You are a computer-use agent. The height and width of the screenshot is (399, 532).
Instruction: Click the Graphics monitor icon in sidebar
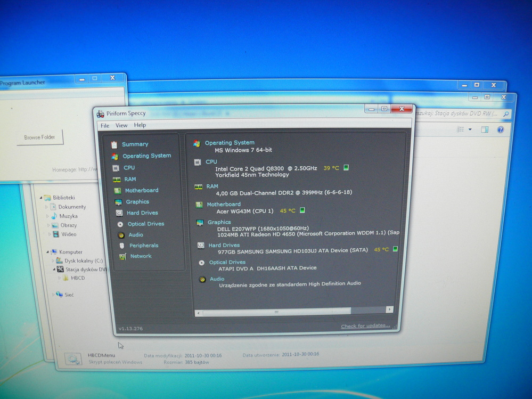click(x=118, y=202)
